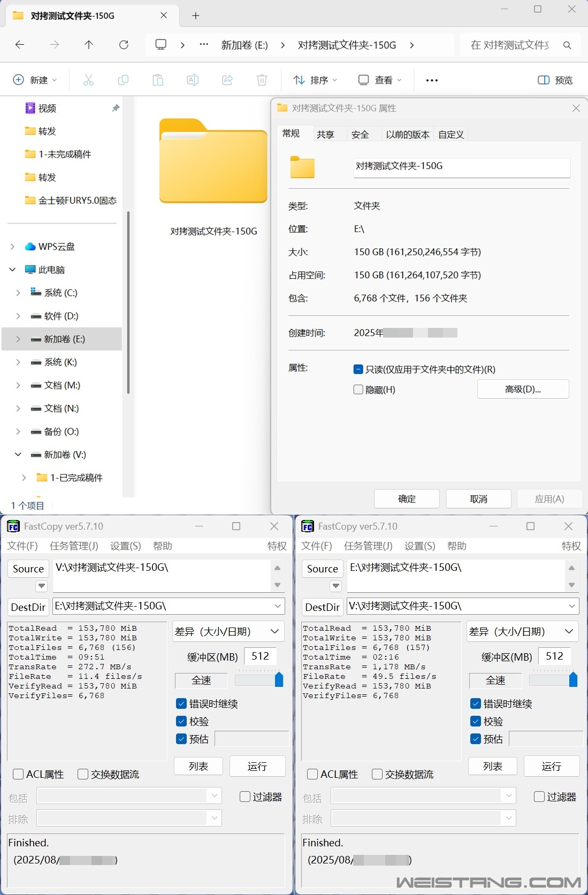Click the search magnifier icon

click(x=567, y=45)
